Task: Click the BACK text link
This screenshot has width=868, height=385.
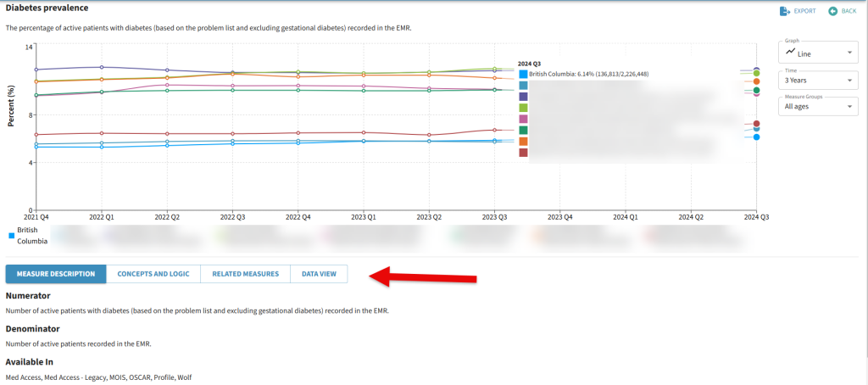Action: click(x=849, y=11)
